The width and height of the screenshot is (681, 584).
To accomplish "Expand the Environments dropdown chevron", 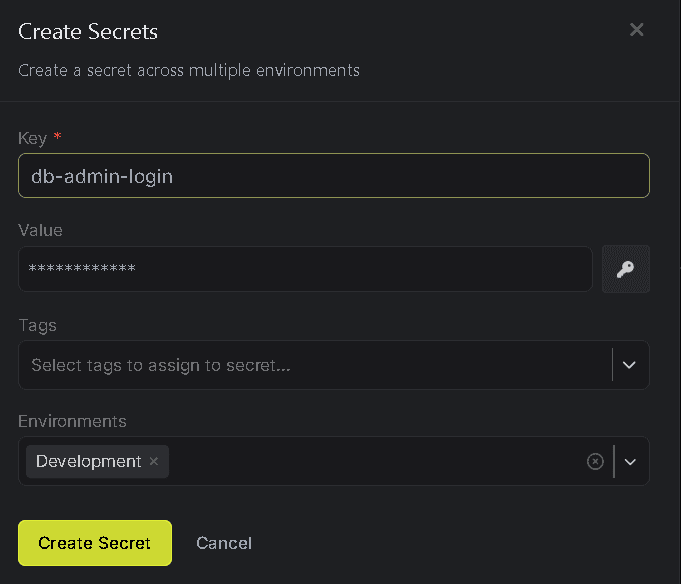I will pos(629,461).
